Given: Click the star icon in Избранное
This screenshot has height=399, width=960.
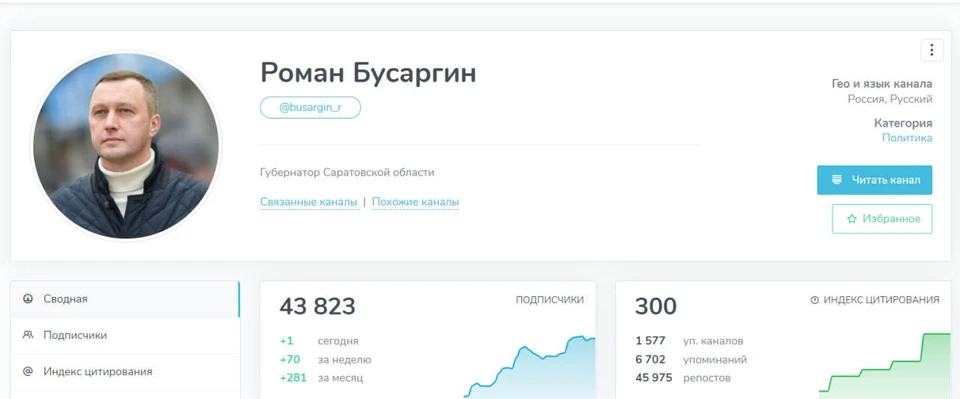Looking at the screenshot, I should tap(852, 219).
